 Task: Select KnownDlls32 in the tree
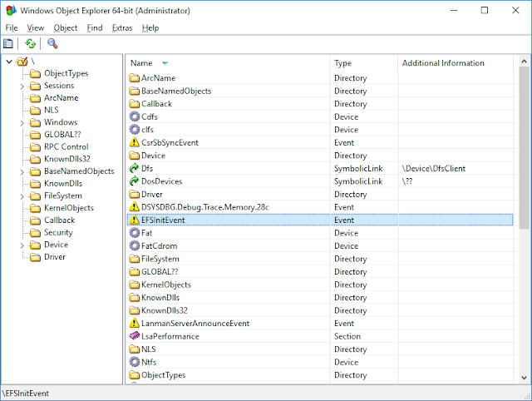tap(67, 159)
